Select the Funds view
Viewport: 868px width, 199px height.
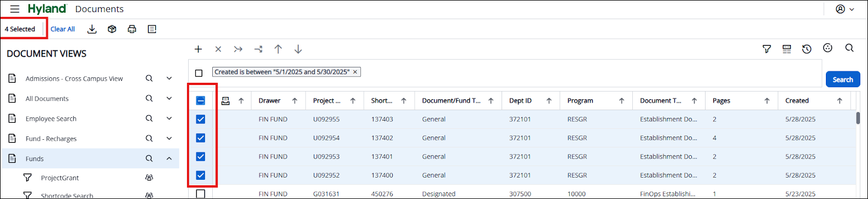(34, 159)
